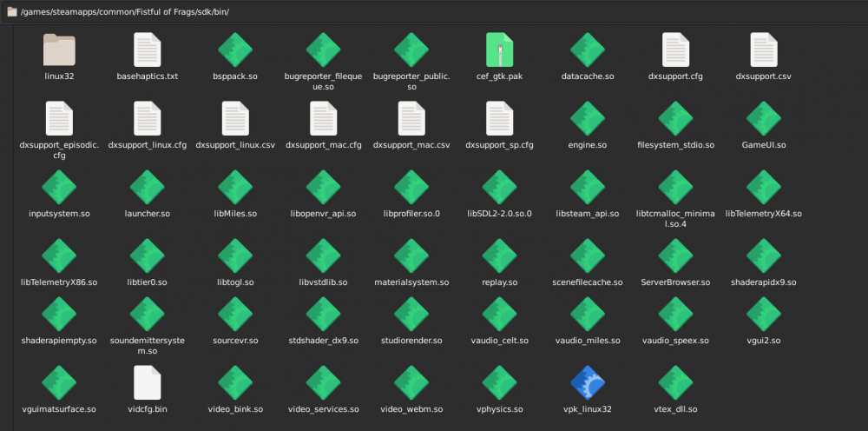
Task: Click the dxsupport.cfg document icon
Action: click(x=675, y=50)
